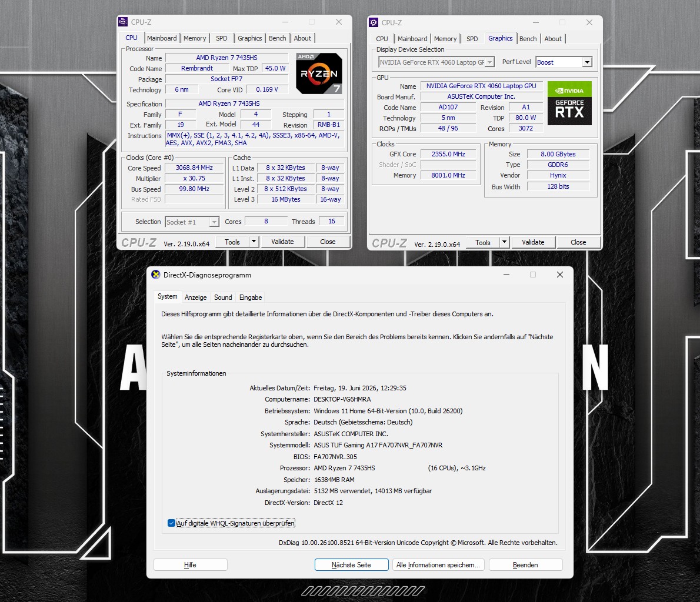Click Close button in left CPU-Z window
Screen dimensions: 700x602
tap(328, 242)
